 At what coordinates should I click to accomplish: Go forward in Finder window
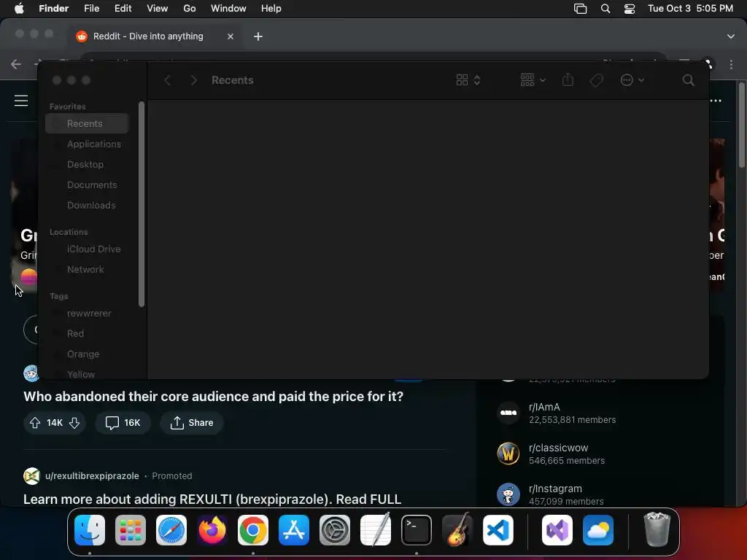[x=193, y=80]
